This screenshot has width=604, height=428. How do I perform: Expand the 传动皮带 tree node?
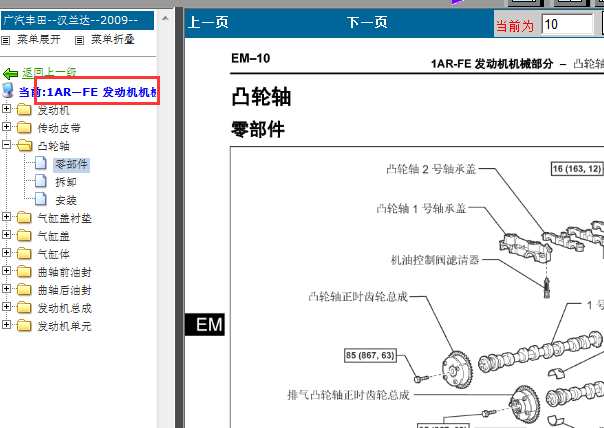tap(6, 126)
